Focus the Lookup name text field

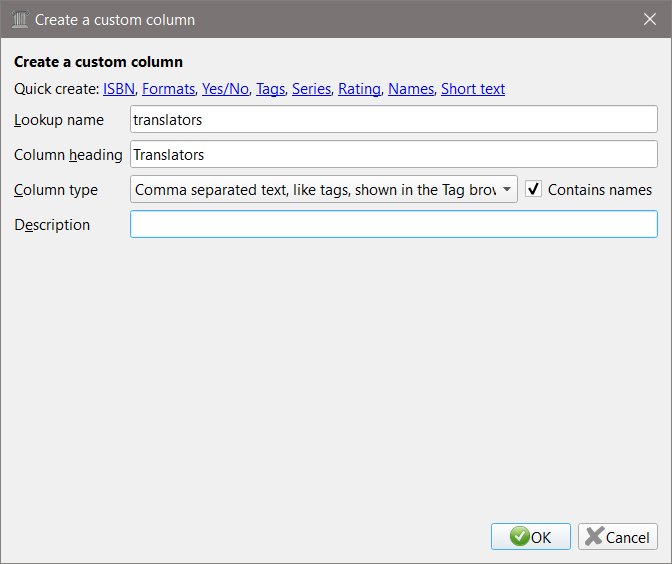pos(394,120)
